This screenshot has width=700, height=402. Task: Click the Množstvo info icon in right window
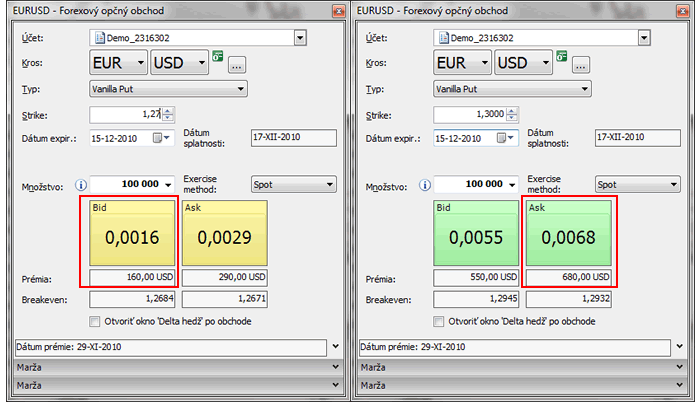425,184
